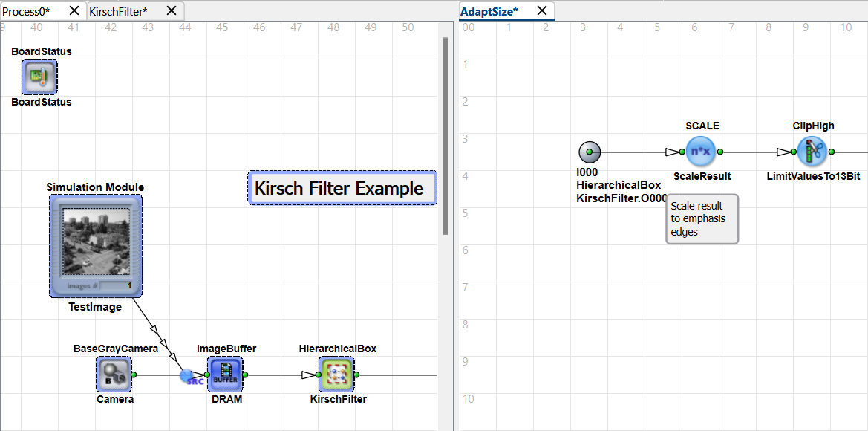Close the KirschFilter* tab
Image resolution: width=868 pixels, height=431 pixels.
click(172, 10)
